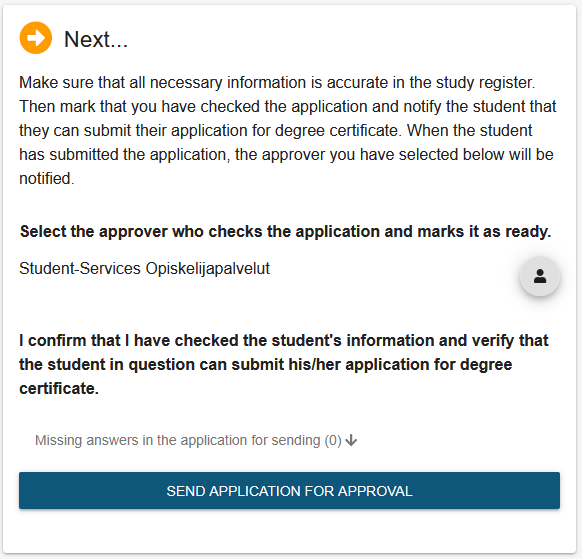Select the 'Student-Services' approver name word
The height and width of the screenshot is (559, 582).
coord(80,268)
